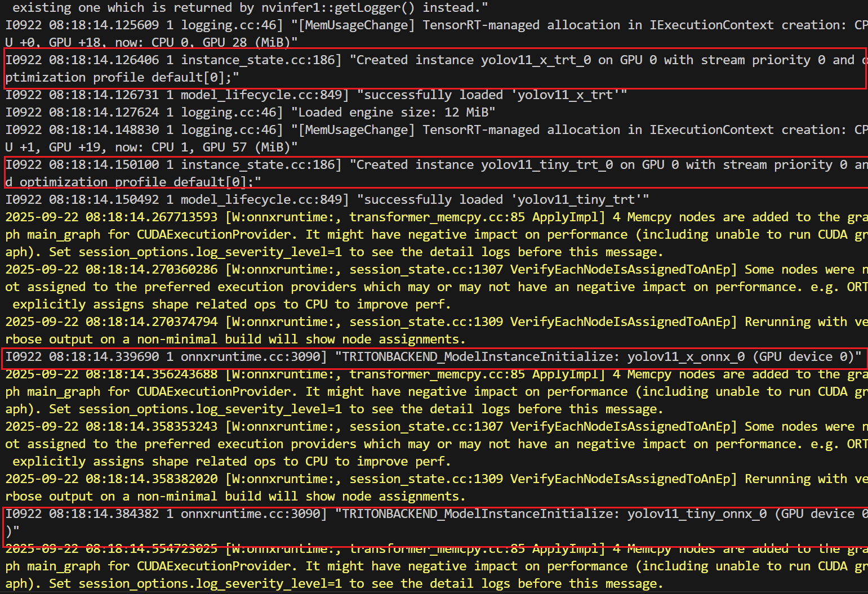This screenshot has width=868, height=594.
Task: Open onnxruntime.cc:3090 on the yolov11_x_onnx_0 line
Action: pos(253,357)
